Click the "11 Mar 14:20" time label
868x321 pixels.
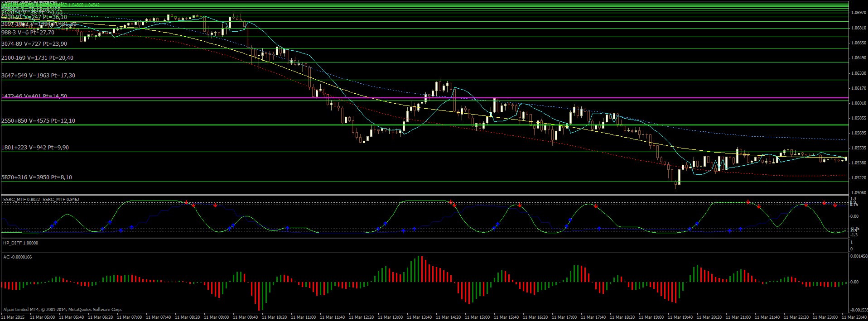(x=448, y=317)
